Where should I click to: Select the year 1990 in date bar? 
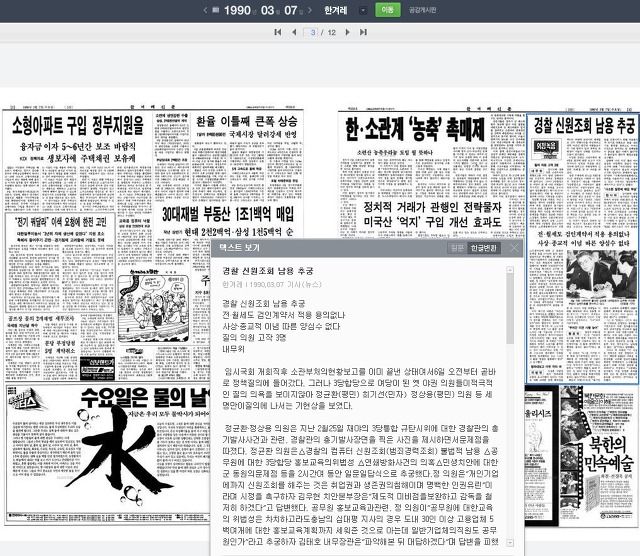pos(237,10)
